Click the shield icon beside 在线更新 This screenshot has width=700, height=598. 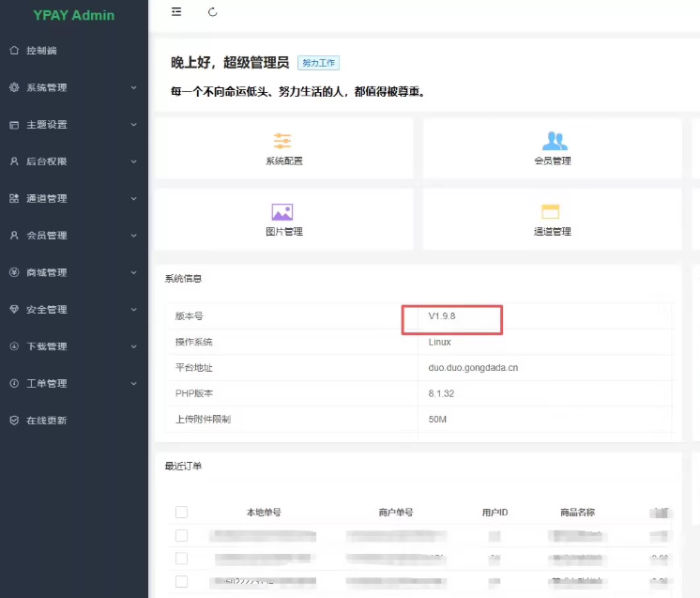[14, 421]
